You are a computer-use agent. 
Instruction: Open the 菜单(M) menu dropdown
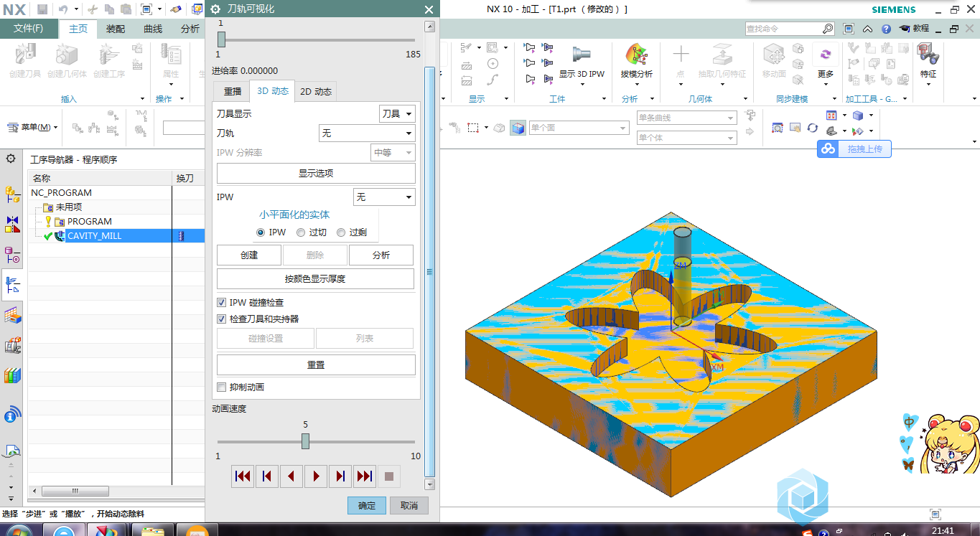point(33,128)
